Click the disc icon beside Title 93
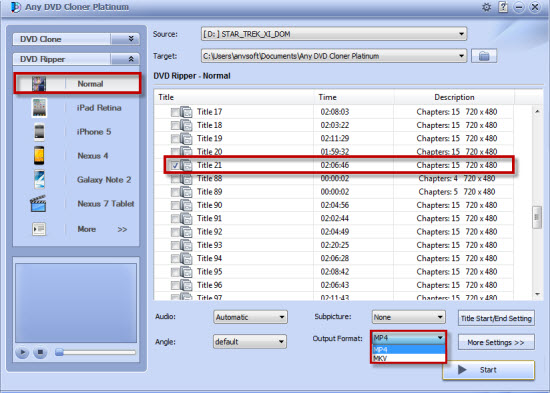The height and width of the screenshot is (393, 550). click(x=186, y=245)
